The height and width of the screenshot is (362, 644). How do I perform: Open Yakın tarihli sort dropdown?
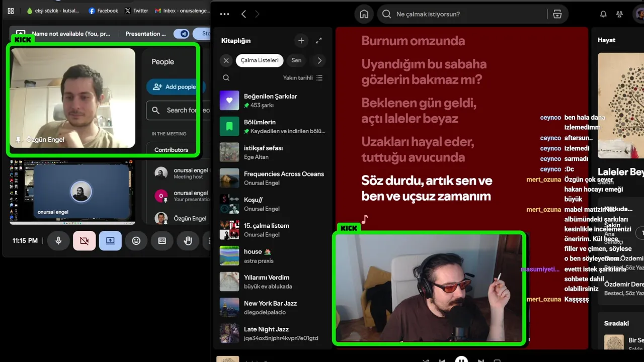(303, 78)
